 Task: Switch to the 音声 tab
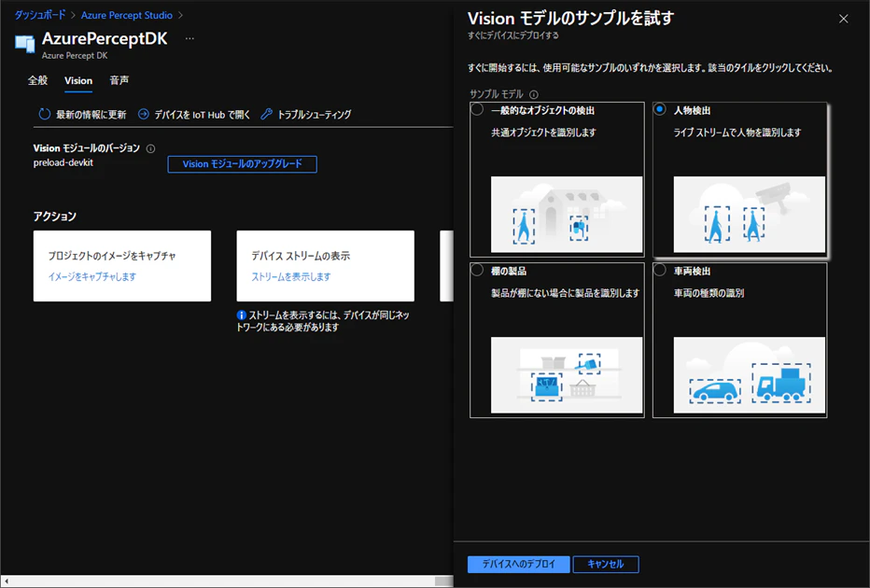119,80
